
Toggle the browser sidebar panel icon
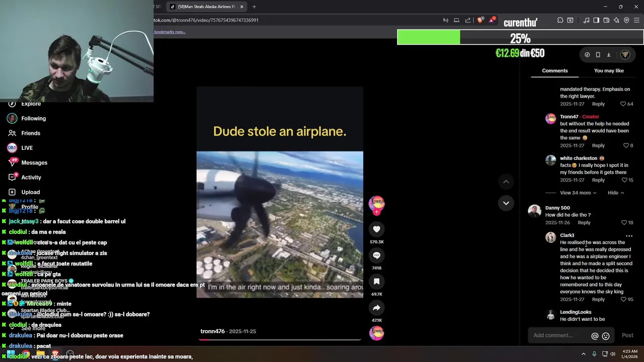click(596, 20)
